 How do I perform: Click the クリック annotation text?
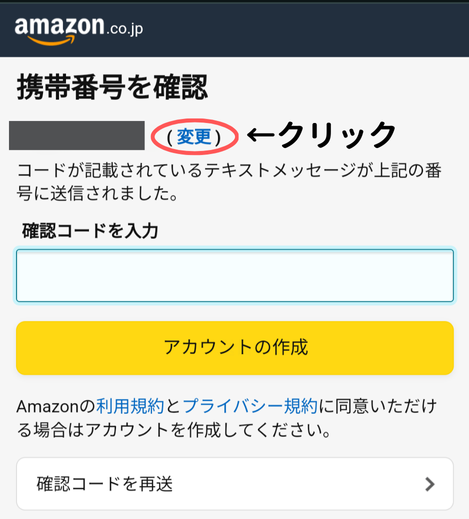(x=337, y=134)
